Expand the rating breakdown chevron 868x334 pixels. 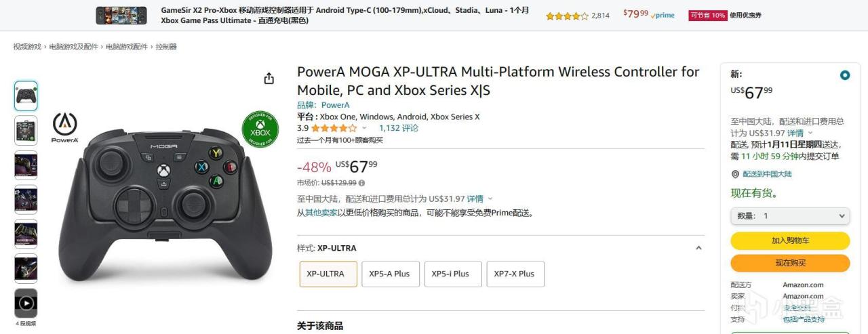click(364, 128)
